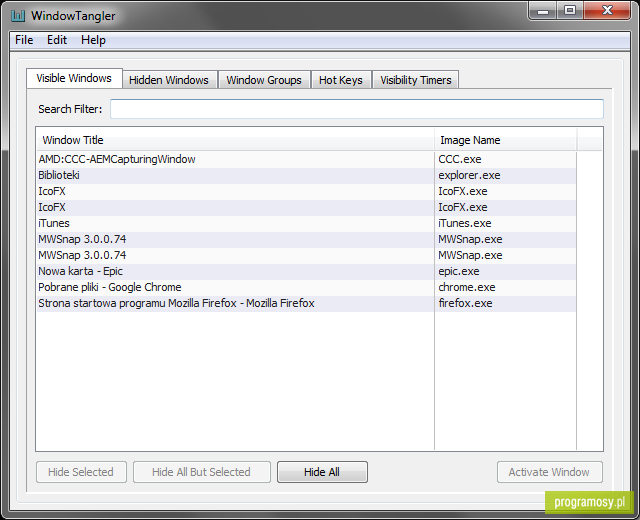
Task: Select the AMD:CCC-AEMCapturingWindow row
Action: pyautogui.click(x=307, y=159)
